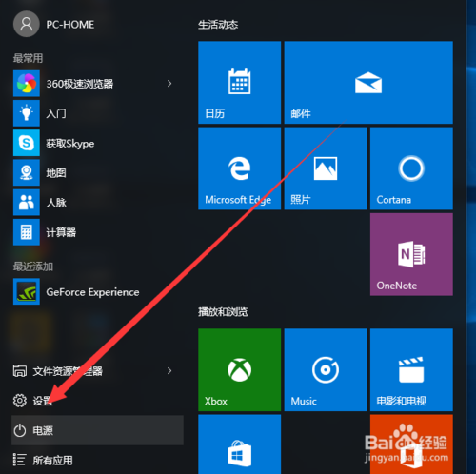
Task: Launch the Microsoft Edge tile
Action: coord(240,168)
